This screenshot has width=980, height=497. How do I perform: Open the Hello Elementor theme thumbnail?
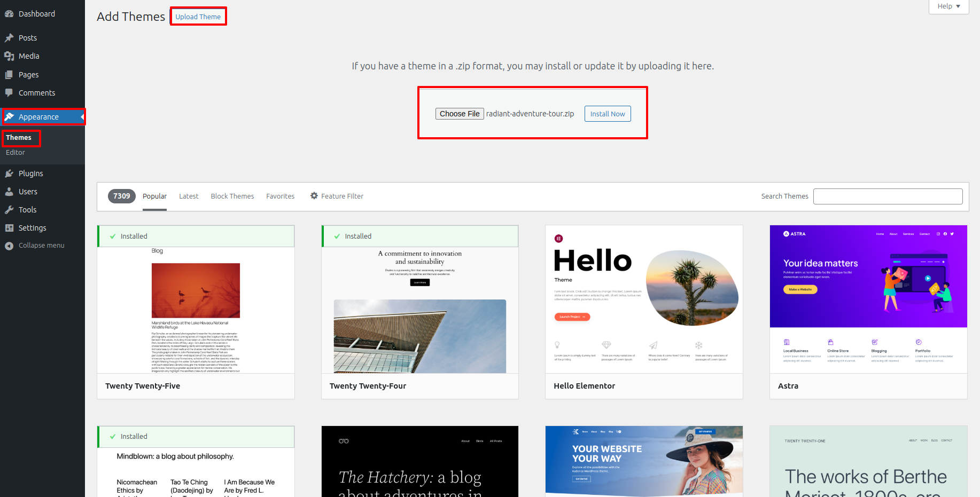point(644,299)
